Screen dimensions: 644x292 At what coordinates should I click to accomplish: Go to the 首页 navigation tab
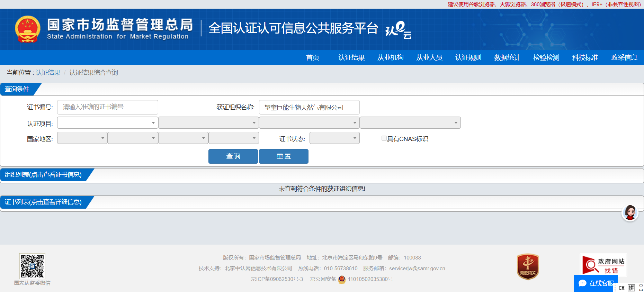[312, 57]
